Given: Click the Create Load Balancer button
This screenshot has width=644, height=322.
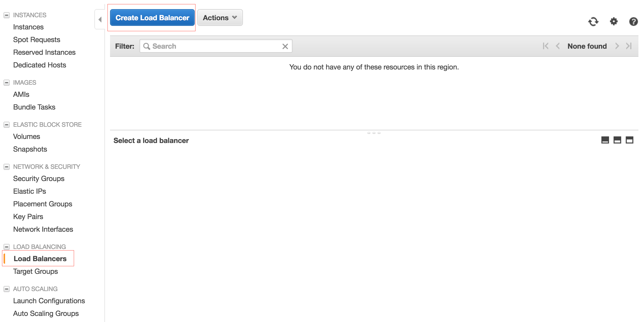Looking at the screenshot, I should click(152, 17).
